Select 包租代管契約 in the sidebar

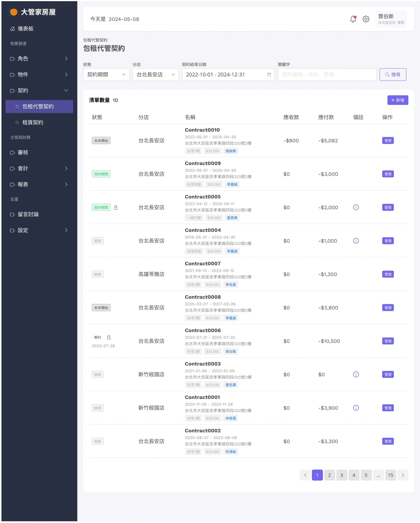point(39,107)
